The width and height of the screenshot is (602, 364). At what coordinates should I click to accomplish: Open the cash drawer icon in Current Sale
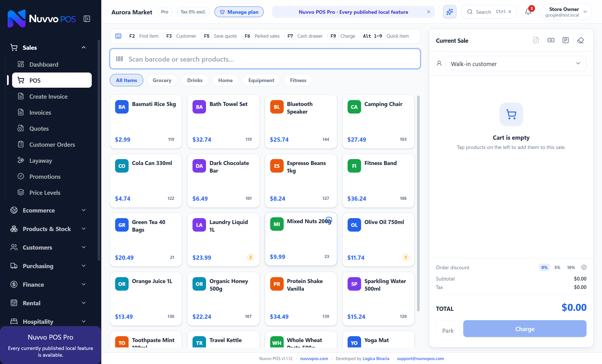pyautogui.click(x=551, y=40)
